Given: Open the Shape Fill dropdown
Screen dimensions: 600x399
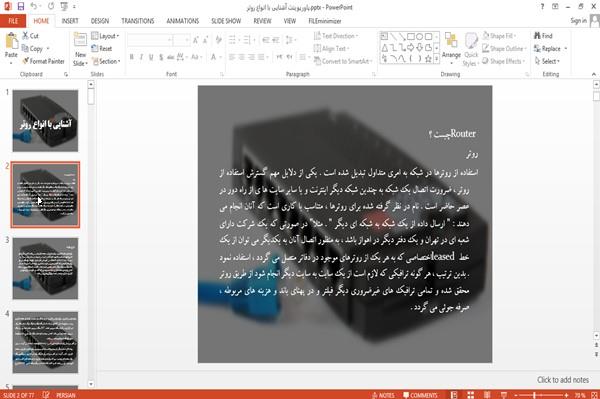Looking at the screenshot, I should 499,36.
